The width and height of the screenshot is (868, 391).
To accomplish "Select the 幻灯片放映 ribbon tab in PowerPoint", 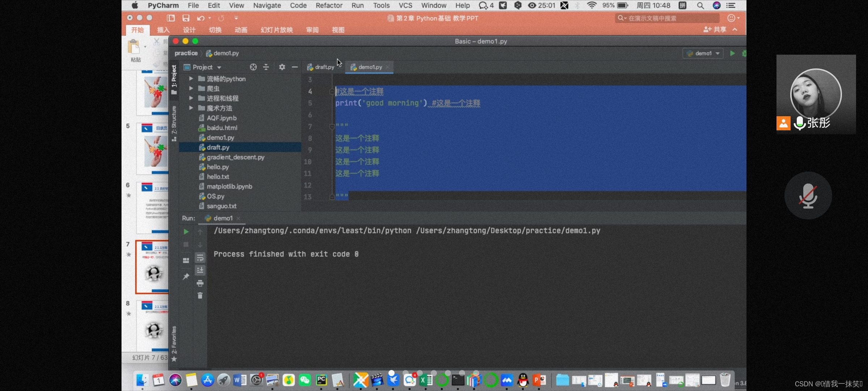I will 277,30.
